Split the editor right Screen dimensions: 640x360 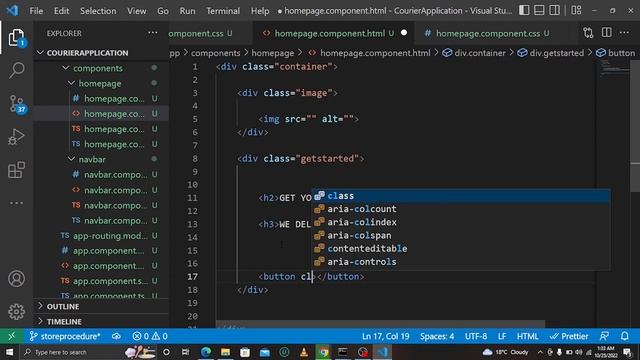607,33
